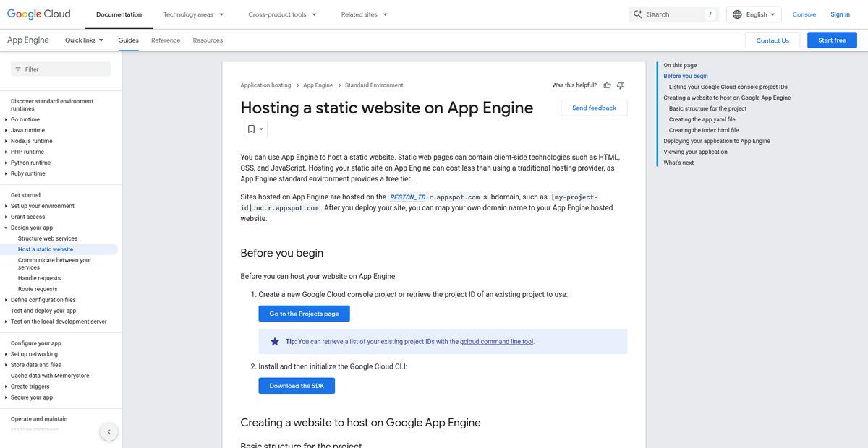Switch to the Reference tab

click(166, 40)
